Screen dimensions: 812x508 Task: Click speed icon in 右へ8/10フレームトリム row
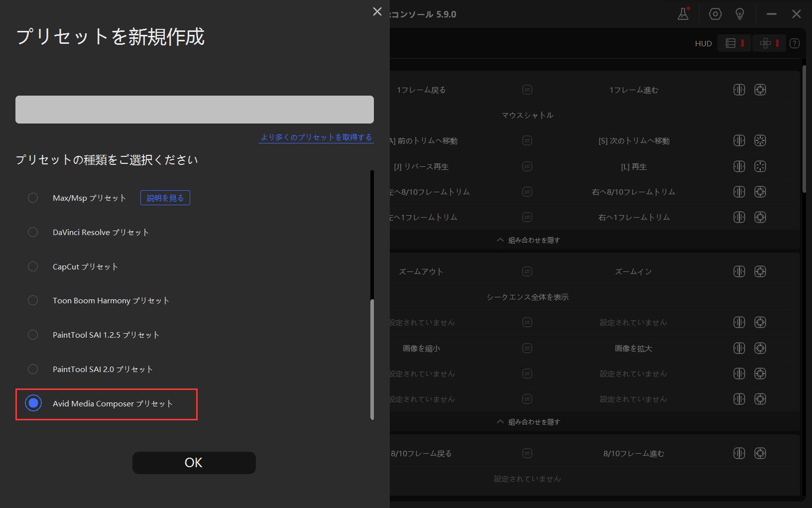[760, 192]
